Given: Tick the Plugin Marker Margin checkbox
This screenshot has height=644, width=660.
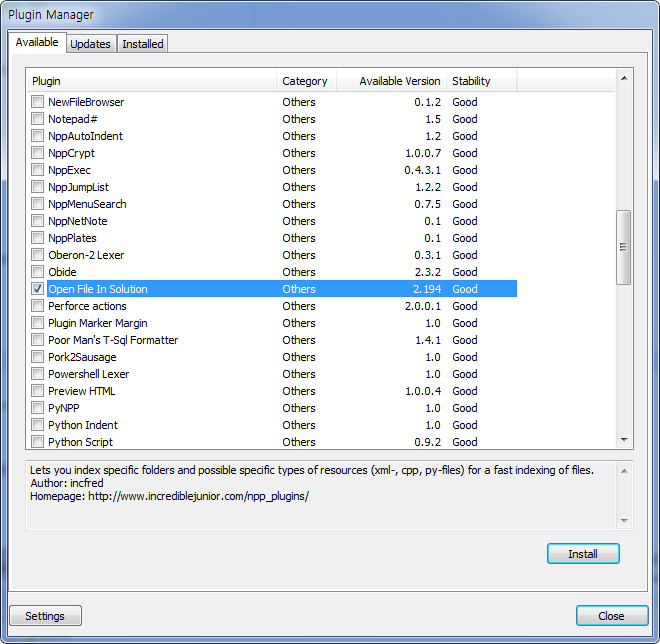Looking at the screenshot, I should click(37, 322).
